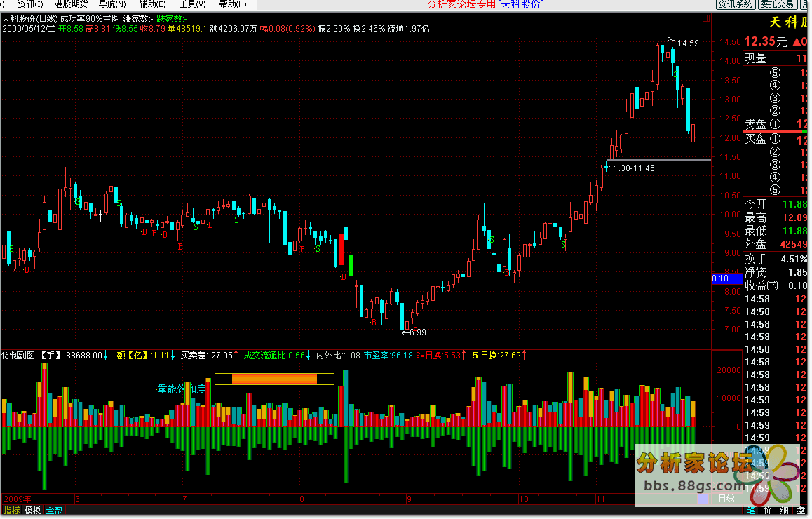Click the 买盘 ① row
Screen dimensions: 812x519
776,139
